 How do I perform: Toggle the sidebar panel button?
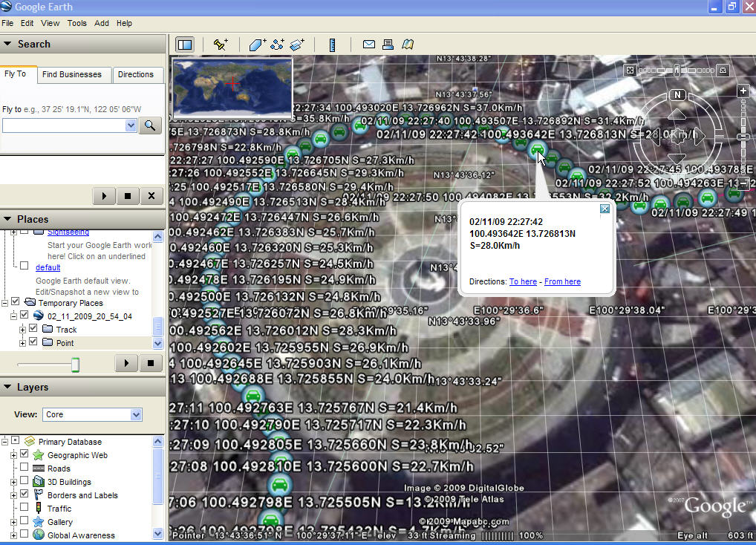(185, 45)
